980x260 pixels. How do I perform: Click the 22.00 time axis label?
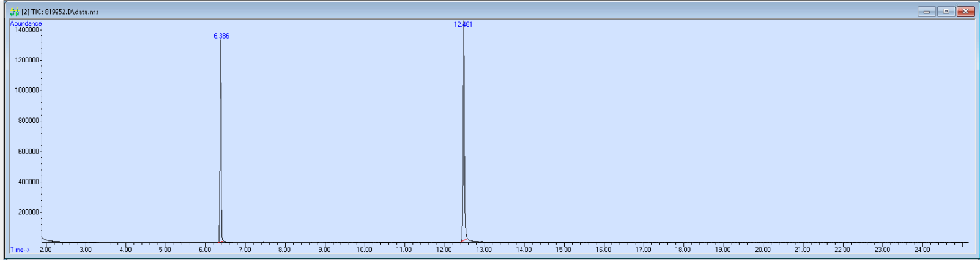[842, 250]
